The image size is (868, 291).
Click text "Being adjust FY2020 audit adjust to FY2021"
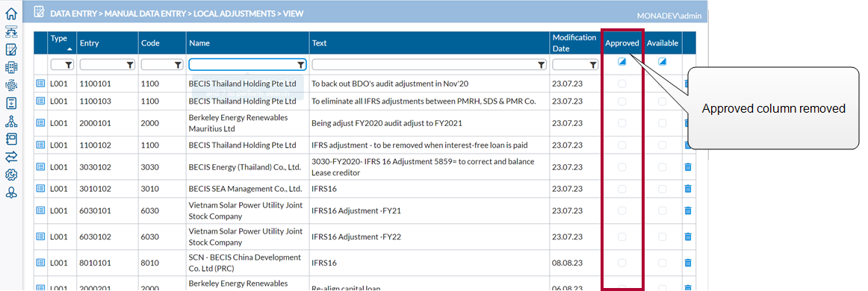[x=387, y=123]
